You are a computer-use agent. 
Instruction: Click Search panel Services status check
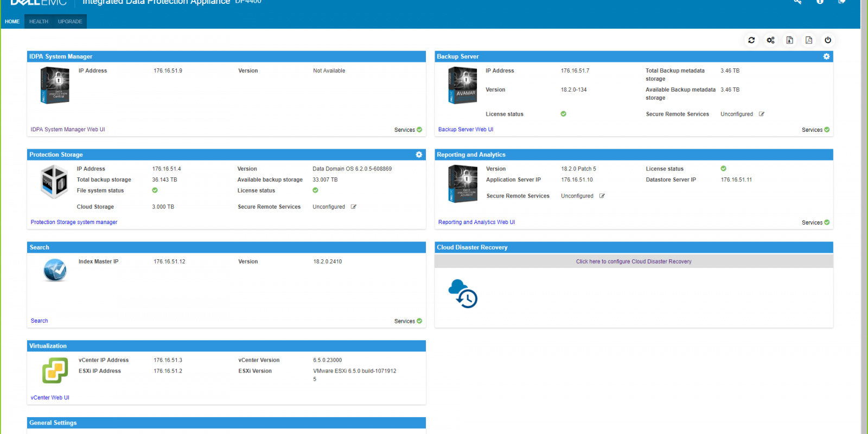[x=419, y=321]
